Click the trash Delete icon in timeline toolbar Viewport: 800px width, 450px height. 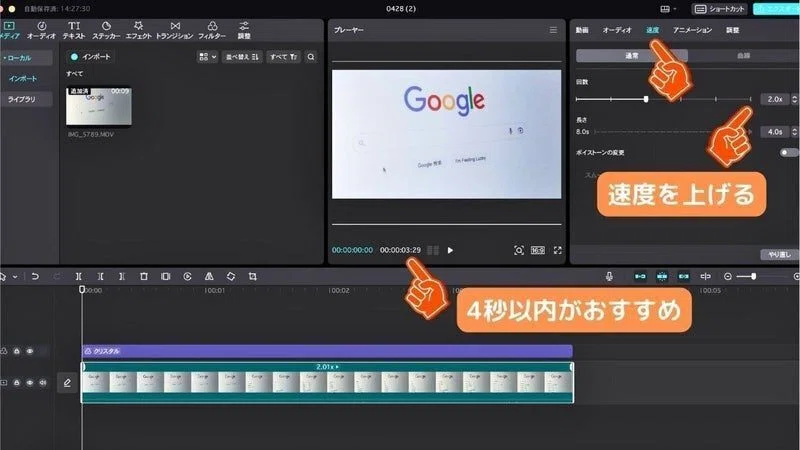(x=144, y=276)
